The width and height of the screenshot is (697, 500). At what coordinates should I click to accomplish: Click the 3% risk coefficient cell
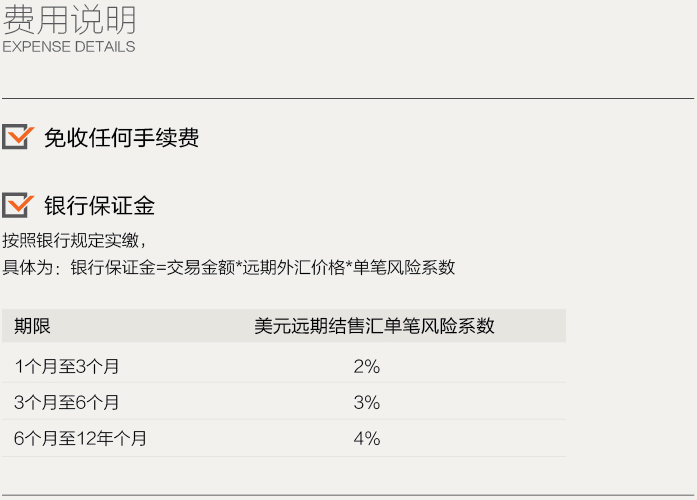367,403
